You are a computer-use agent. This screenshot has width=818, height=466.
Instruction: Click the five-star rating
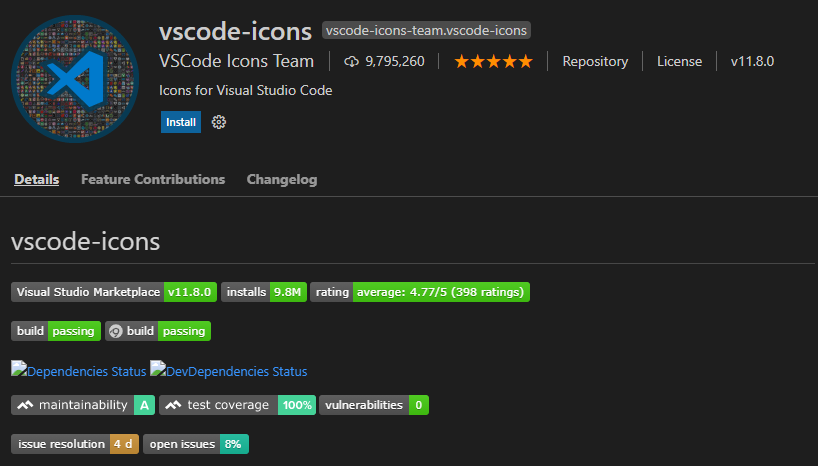click(494, 62)
